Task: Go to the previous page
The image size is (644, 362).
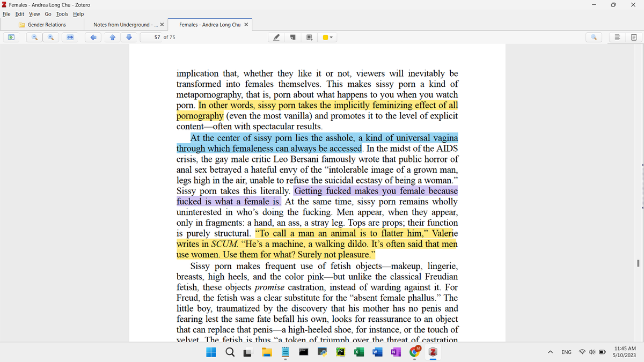Action: [x=112, y=38]
